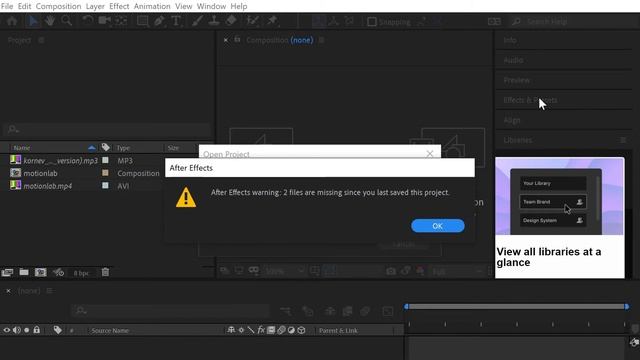
Task: Select the Rotation tool
Action: [87, 21]
